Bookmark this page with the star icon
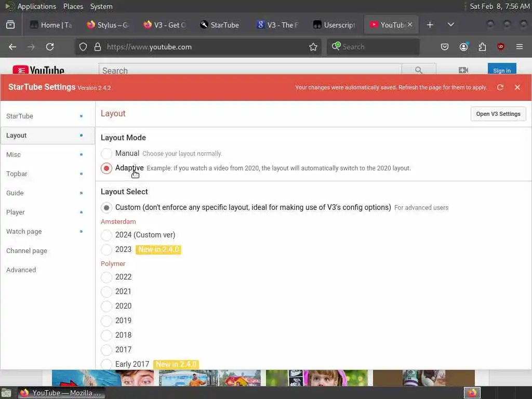This screenshot has width=532, height=399. click(313, 47)
